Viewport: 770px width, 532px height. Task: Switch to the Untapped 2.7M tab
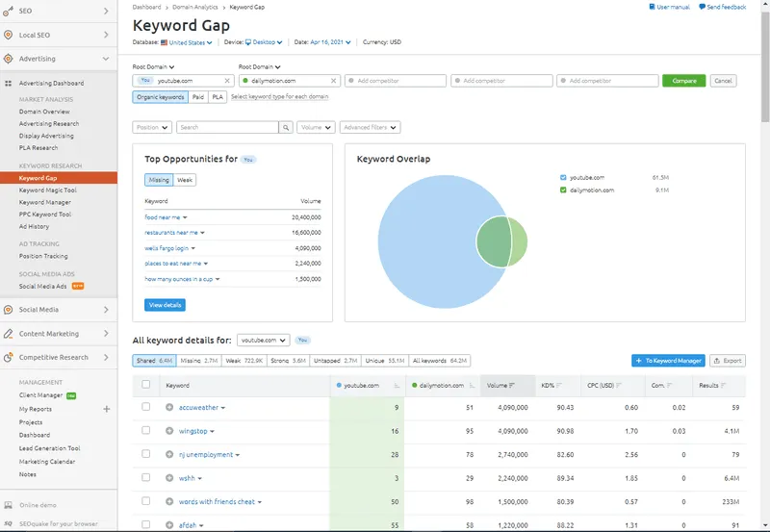click(x=335, y=361)
